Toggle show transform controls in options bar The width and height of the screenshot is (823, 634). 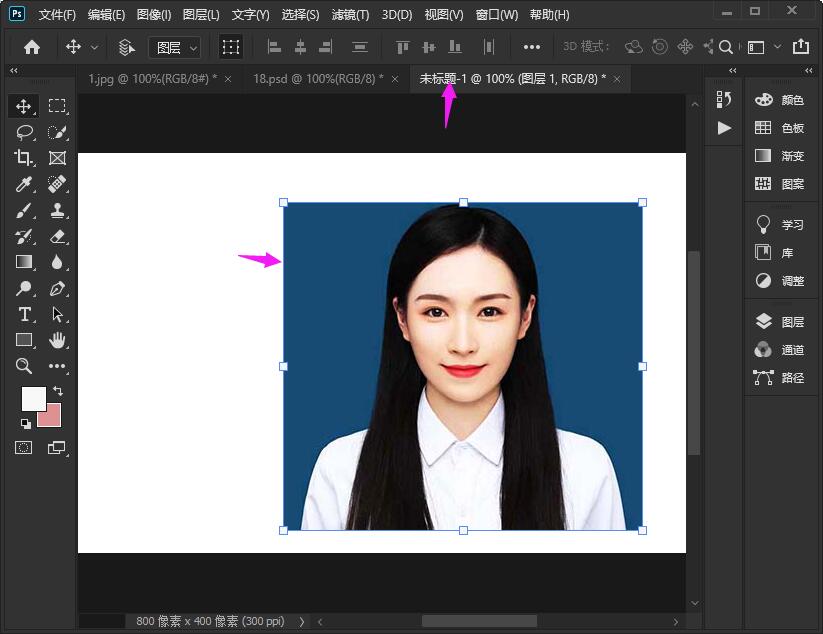[231, 47]
